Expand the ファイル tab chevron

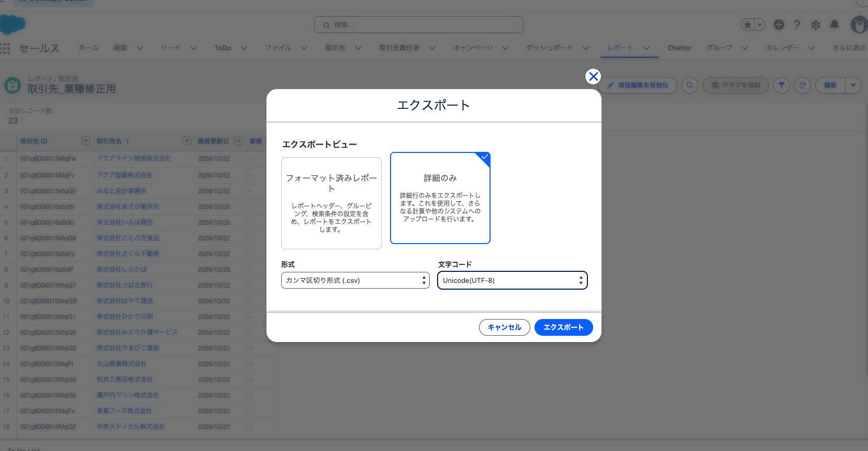click(x=304, y=48)
